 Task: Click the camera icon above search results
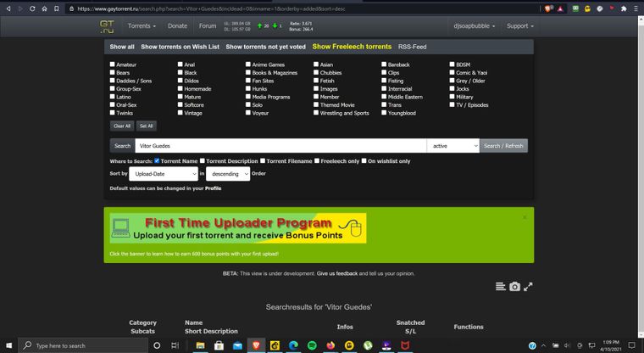click(x=514, y=287)
